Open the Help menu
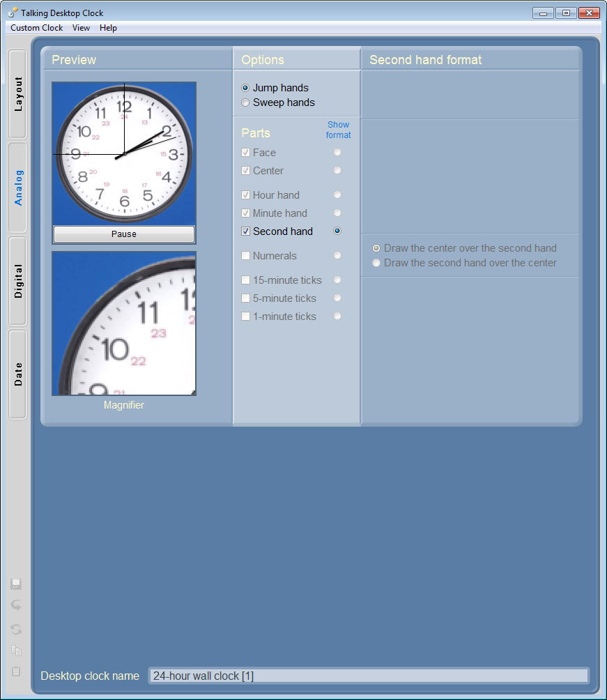This screenshot has height=700, width=607. (x=108, y=28)
